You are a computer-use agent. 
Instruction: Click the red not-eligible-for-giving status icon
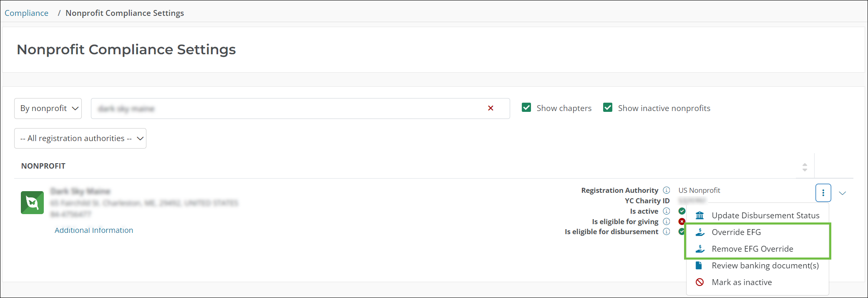click(x=682, y=221)
